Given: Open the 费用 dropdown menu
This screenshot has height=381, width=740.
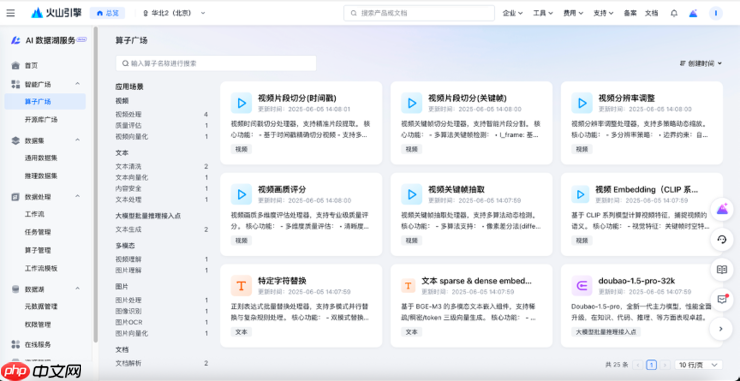Looking at the screenshot, I should (x=573, y=13).
